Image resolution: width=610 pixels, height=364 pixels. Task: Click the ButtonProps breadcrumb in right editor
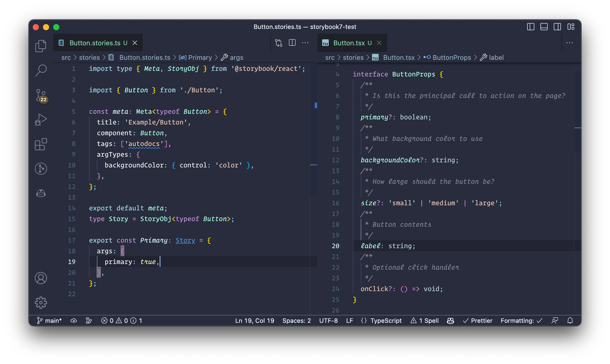tap(451, 58)
